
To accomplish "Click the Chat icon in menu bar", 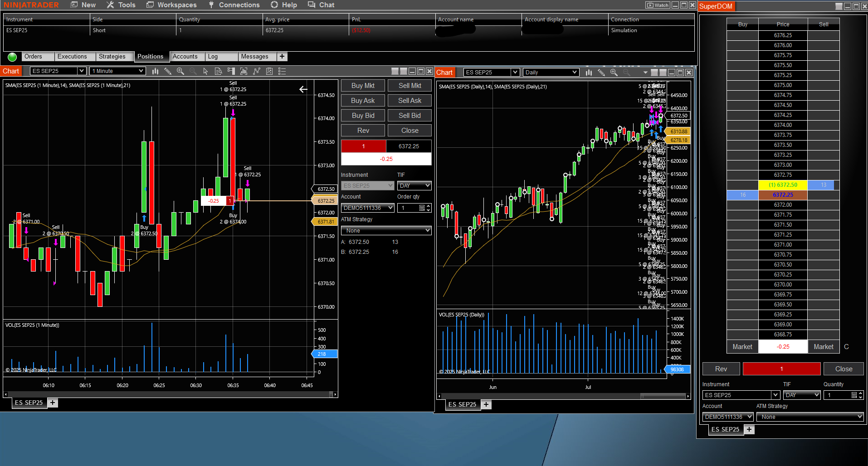I will (x=311, y=5).
